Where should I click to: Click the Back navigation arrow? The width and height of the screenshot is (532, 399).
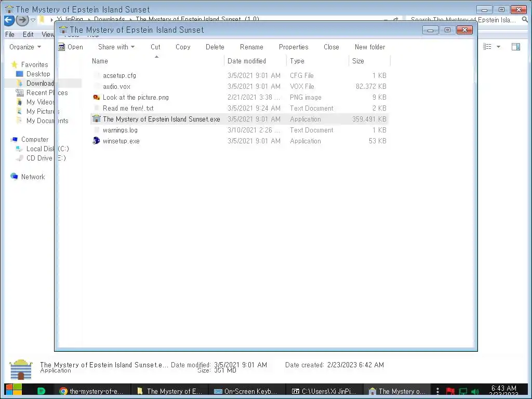[x=9, y=20]
